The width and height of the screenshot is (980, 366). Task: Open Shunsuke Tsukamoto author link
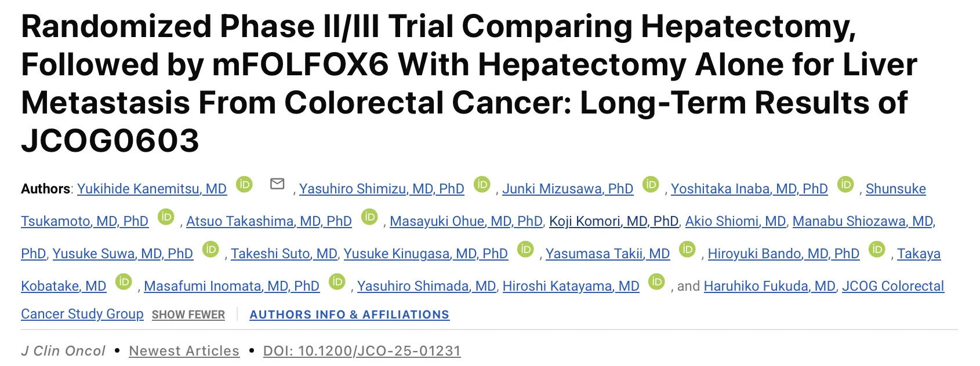click(85, 221)
